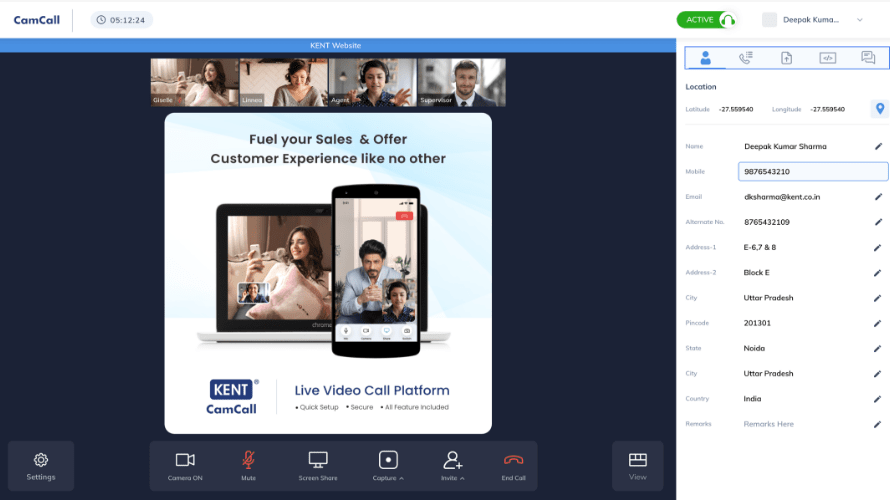
Task: End the call with End Call button
Action: coord(513,466)
